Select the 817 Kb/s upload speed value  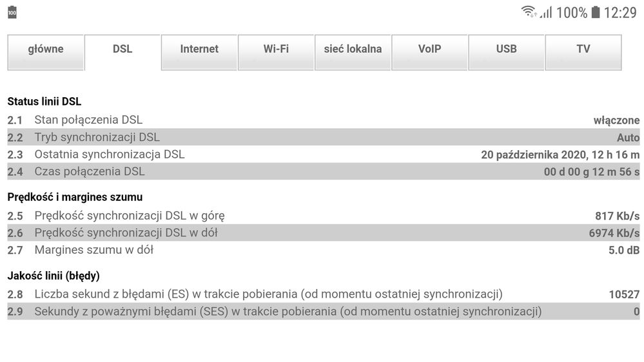tap(617, 216)
